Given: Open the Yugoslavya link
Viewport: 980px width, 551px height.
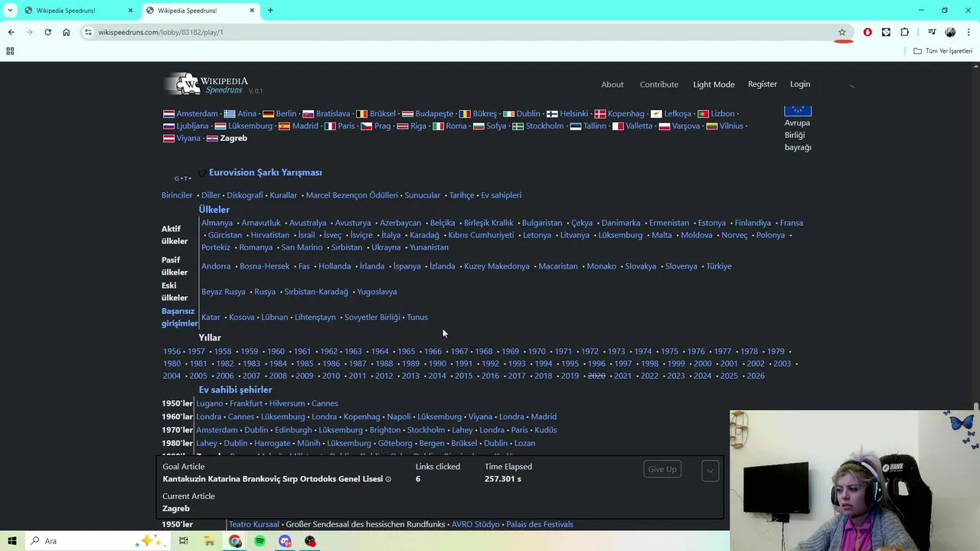Looking at the screenshot, I should click(x=377, y=292).
